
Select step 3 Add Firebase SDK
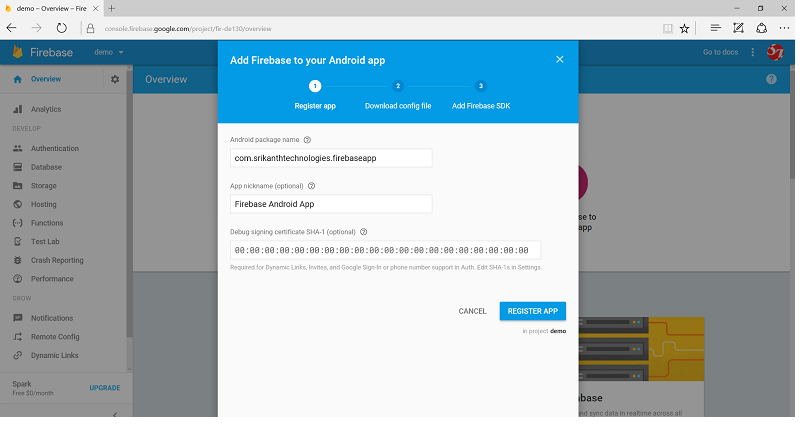(481, 95)
